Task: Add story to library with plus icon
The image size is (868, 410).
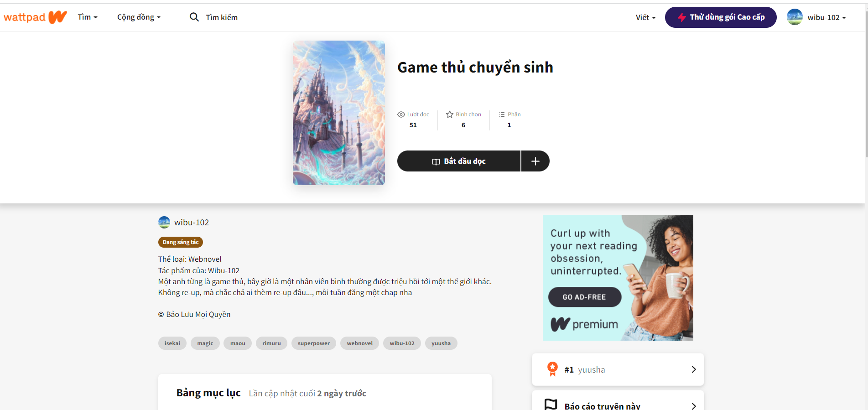Action: click(x=535, y=161)
